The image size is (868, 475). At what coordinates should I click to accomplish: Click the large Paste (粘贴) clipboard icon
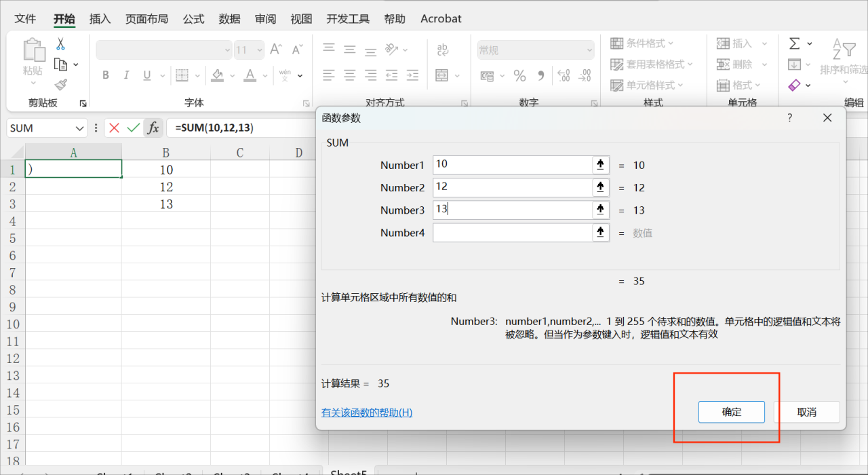33,50
